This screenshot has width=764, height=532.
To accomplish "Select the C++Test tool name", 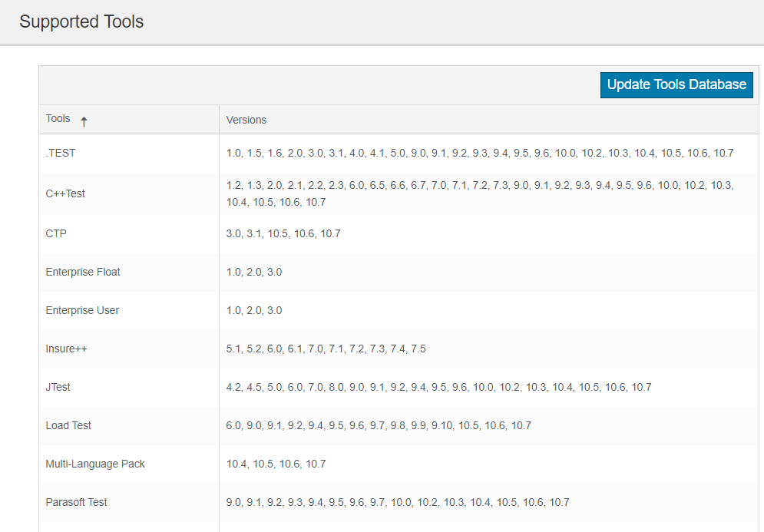I will point(65,193).
